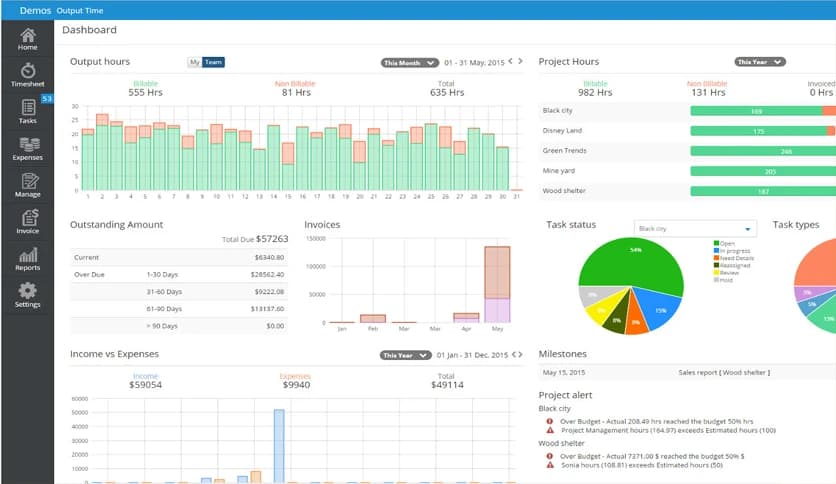Image resolution: width=836 pixels, height=484 pixels.
Task: Open the Invoice sidebar icon
Action: click(27, 218)
